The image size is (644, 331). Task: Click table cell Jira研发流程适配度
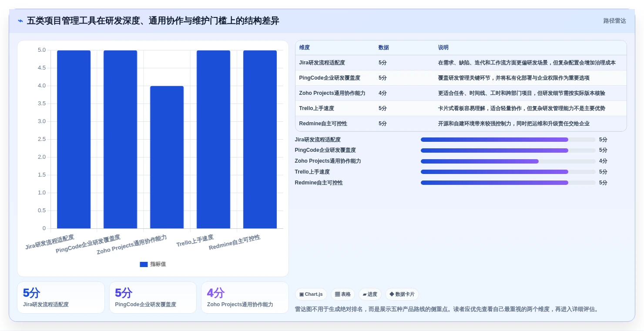point(322,63)
